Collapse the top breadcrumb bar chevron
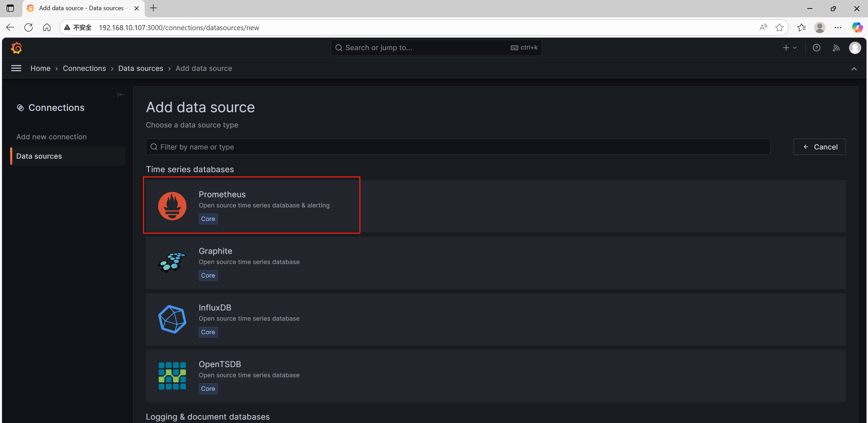The height and width of the screenshot is (423, 868). [x=854, y=69]
